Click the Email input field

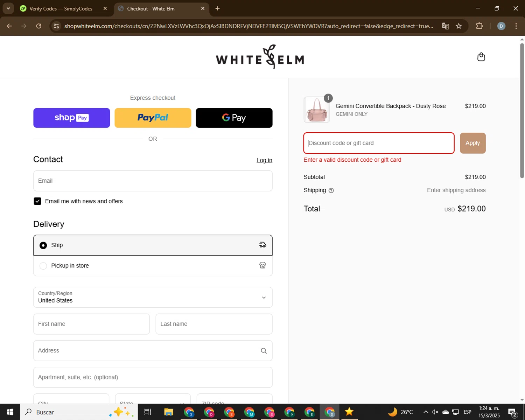(153, 181)
